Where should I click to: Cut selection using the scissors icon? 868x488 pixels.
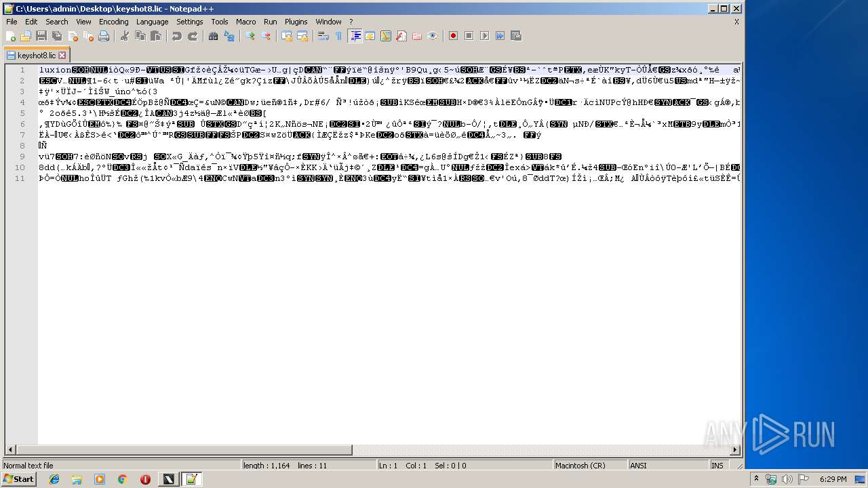click(x=125, y=36)
